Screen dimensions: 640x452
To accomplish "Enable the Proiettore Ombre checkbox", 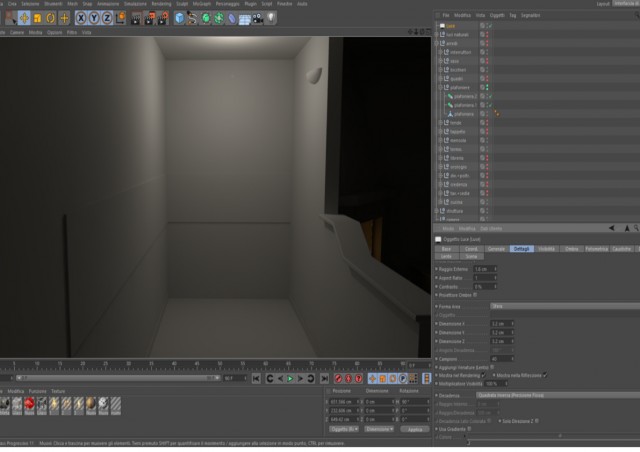I will [x=475, y=295].
